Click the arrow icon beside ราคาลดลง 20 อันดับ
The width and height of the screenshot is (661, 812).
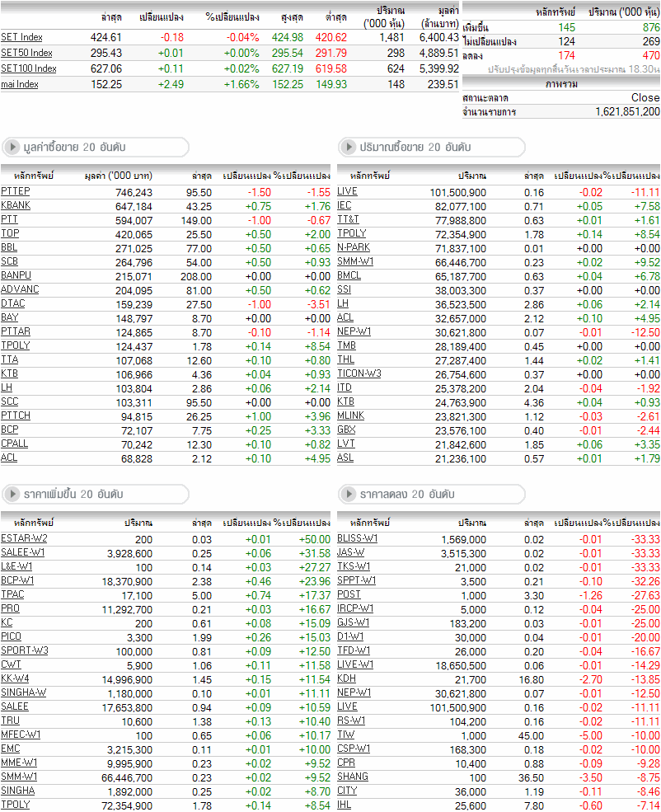tap(349, 494)
